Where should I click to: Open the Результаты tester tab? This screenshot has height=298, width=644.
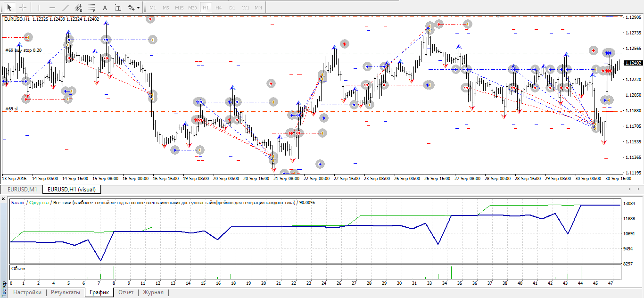coord(66,293)
